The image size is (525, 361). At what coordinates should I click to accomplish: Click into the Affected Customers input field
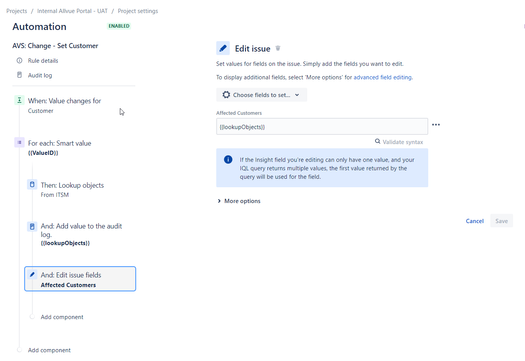coord(322,127)
